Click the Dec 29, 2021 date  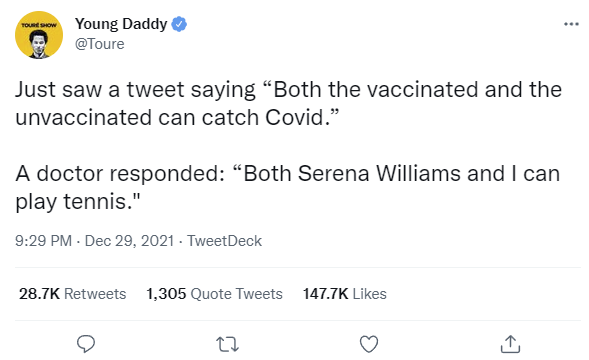130,241
